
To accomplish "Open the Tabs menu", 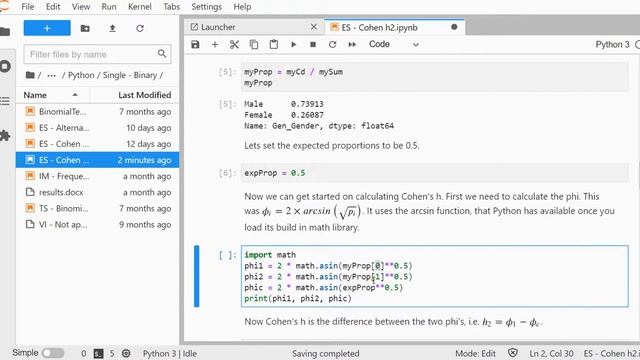I will (x=171, y=7).
